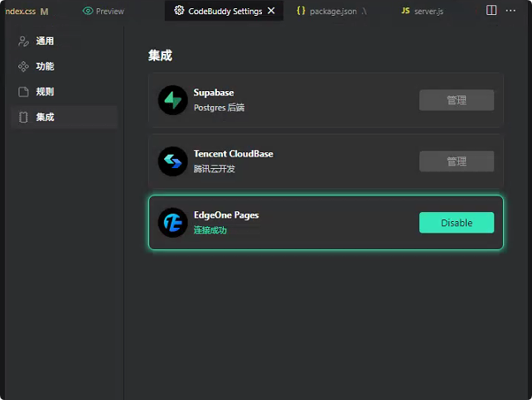Click the 功能 diamond grid icon
The width and height of the screenshot is (532, 400).
click(x=23, y=66)
